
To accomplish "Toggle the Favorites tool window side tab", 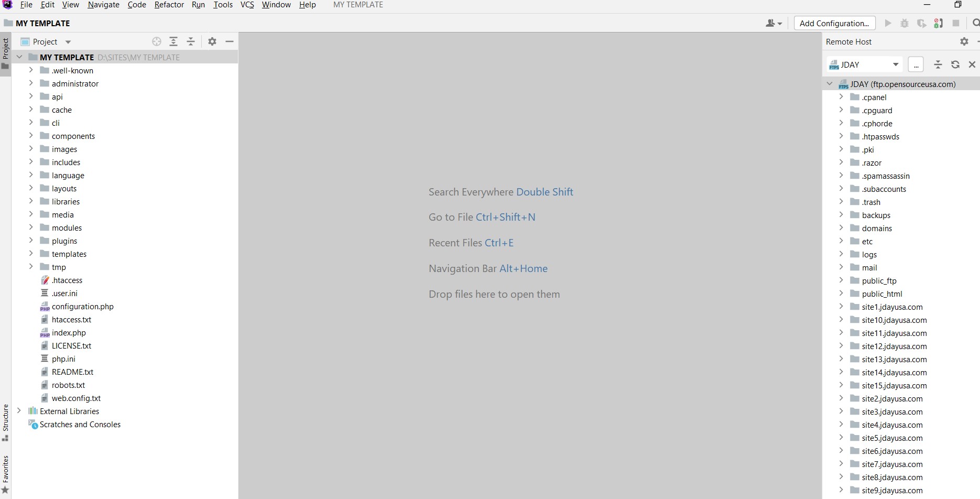I will pos(5,473).
